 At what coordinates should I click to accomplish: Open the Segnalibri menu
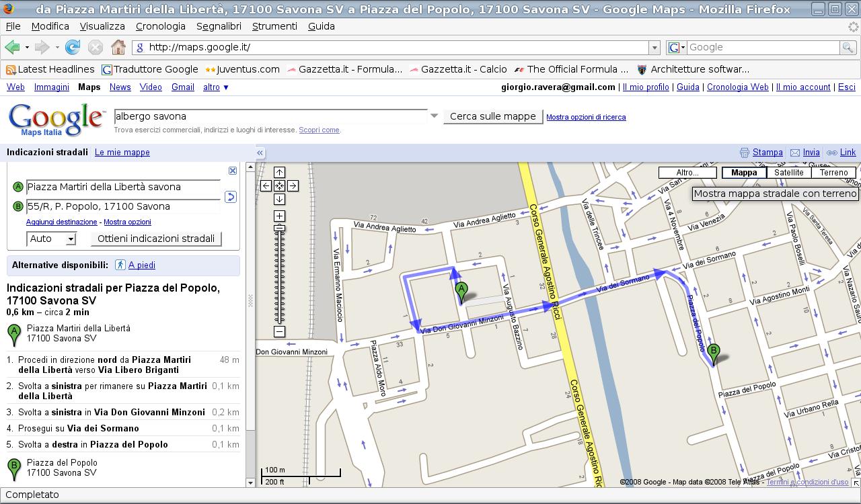click(x=219, y=26)
